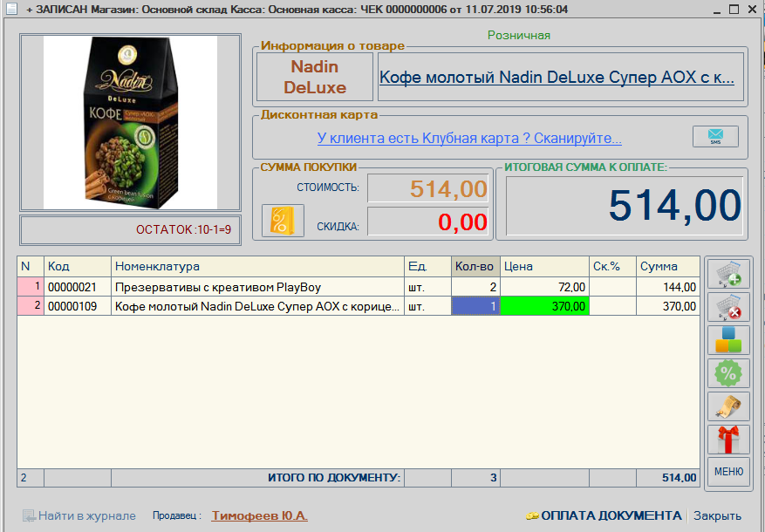Click the discount percent cell in coffee row
765x532 pixels.
[x=612, y=306]
